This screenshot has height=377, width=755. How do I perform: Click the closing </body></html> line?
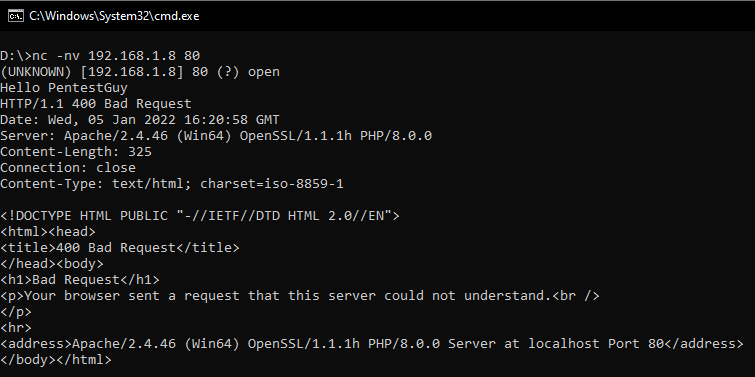(55, 360)
